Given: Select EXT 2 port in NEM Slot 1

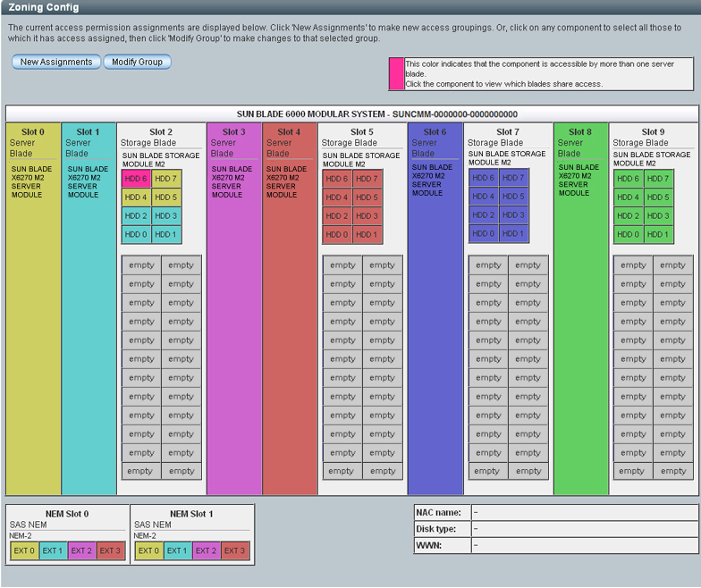Looking at the screenshot, I should coord(206,550).
